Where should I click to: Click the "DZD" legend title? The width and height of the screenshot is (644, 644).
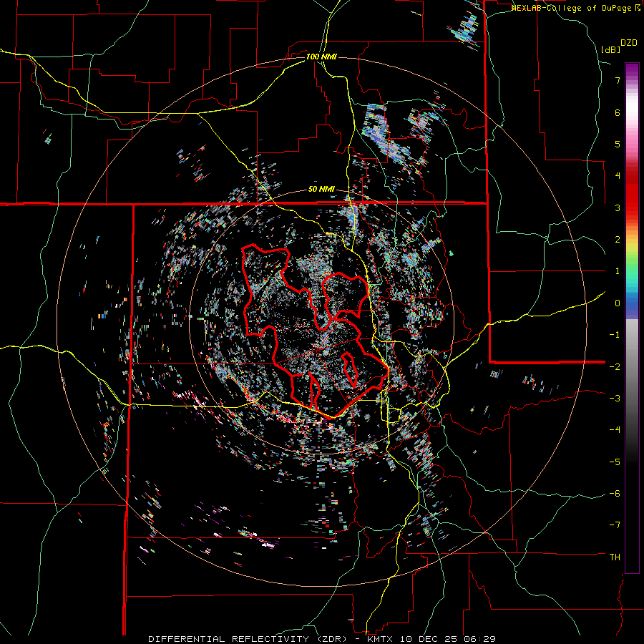[x=629, y=43]
